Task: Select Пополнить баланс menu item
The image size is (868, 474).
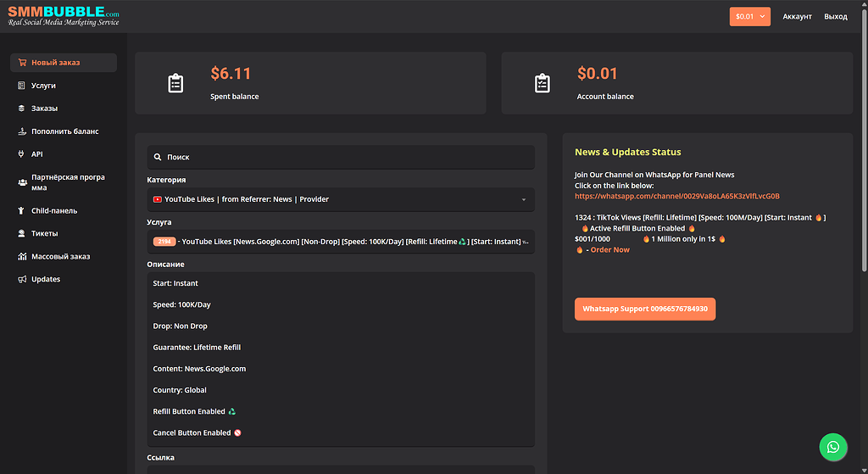Action: [64, 131]
